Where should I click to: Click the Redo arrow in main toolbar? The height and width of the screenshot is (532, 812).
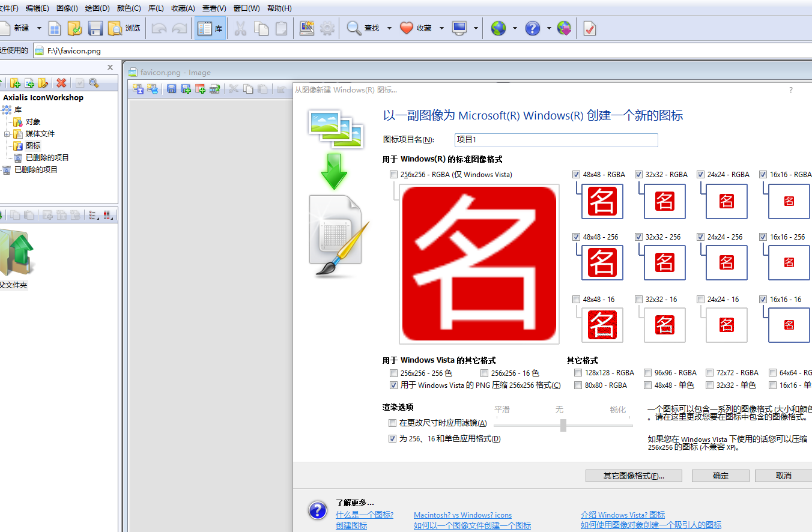click(179, 28)
